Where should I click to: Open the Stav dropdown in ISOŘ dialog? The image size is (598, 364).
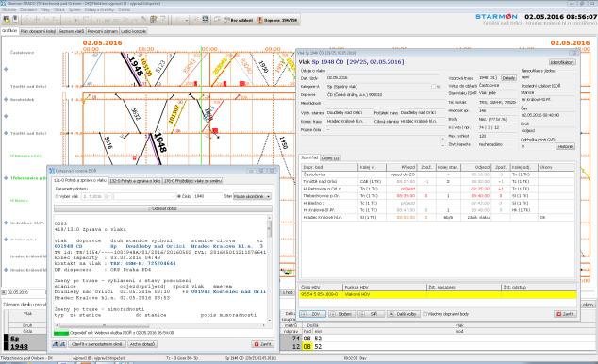pyautogui.click(x=252, y=196)
